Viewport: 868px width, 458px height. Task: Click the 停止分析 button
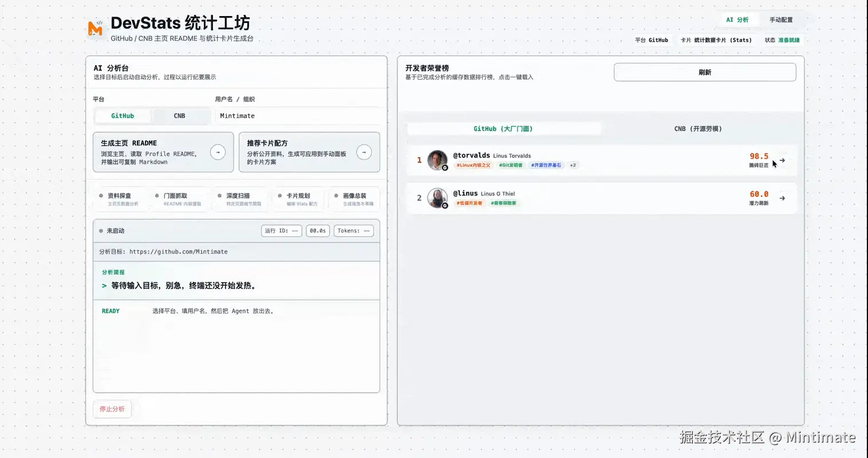tap(112, 409)
